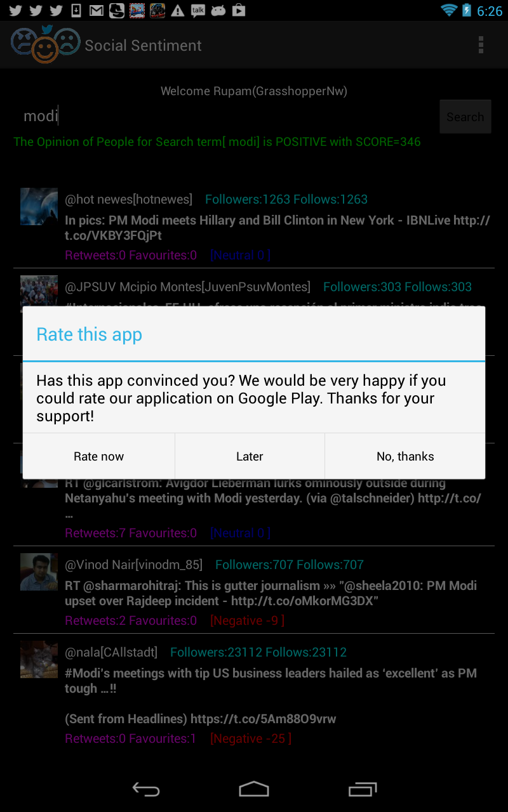Open the nala cat avatar thumbnail
Viewport: 508px width, 812px height.
(x=39, y=659)
